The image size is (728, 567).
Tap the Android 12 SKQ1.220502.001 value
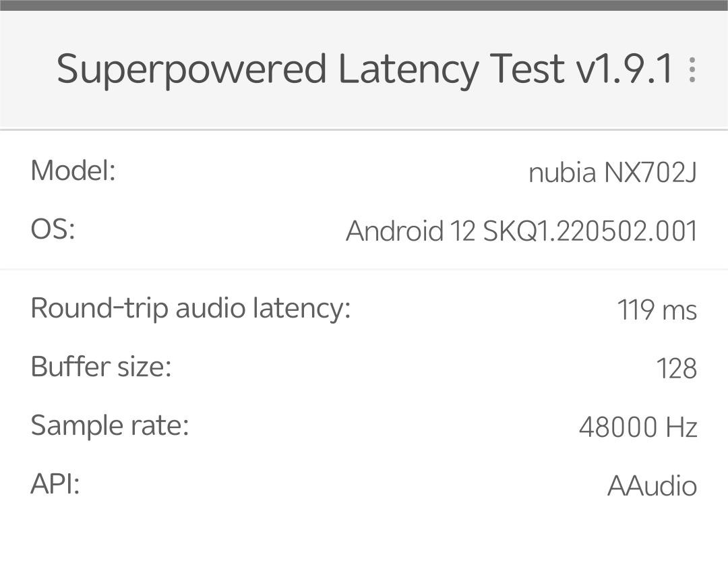point(521,231)
